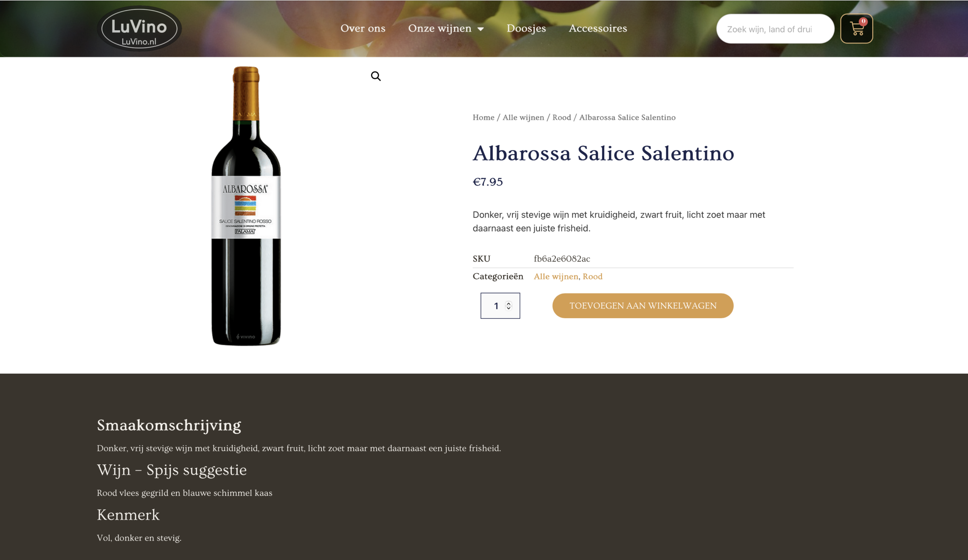The height and width of the screenshot is (560, 968).
Task: Open the Doosjes menu item
Action: [526, 28]
